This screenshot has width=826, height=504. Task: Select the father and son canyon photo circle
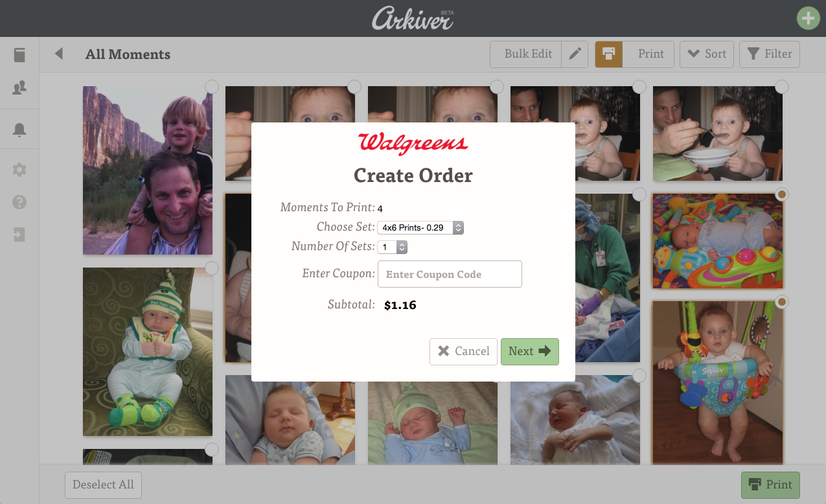pyautogui.click(x=212, y=86)
